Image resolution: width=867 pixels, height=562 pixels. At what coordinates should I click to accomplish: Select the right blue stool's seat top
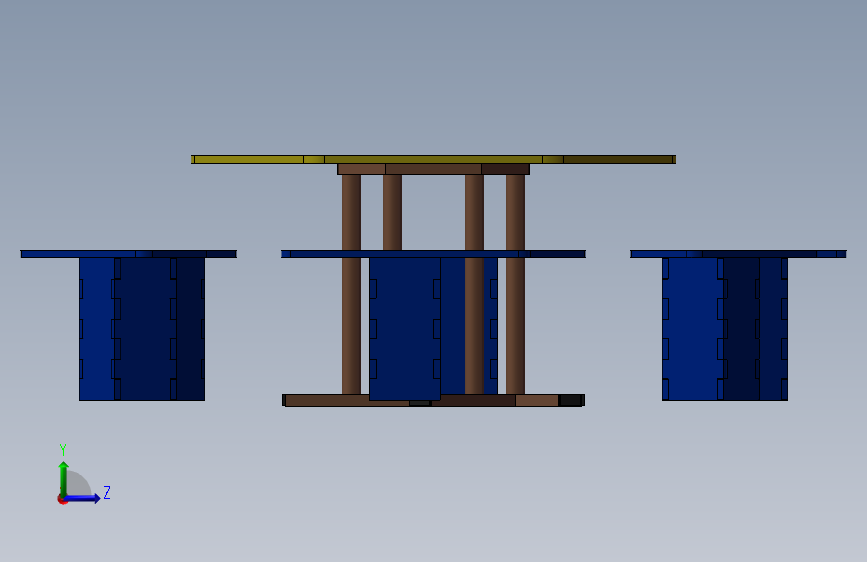[x=738, y=254]
